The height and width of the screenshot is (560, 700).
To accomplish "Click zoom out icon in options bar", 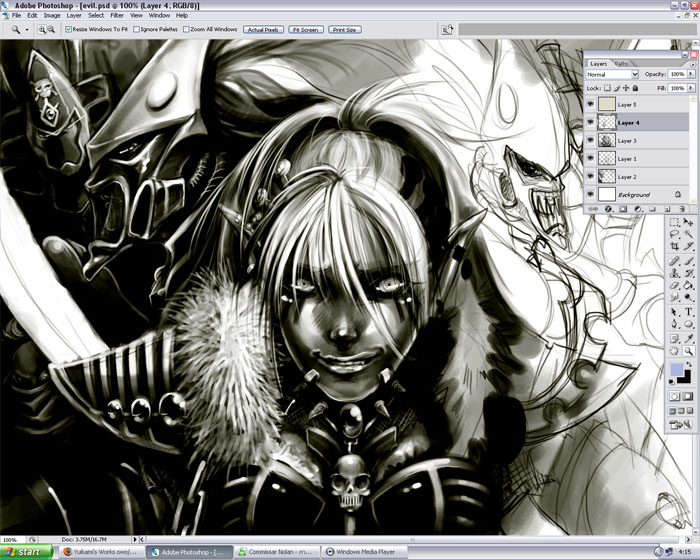I will pos(51,29).
